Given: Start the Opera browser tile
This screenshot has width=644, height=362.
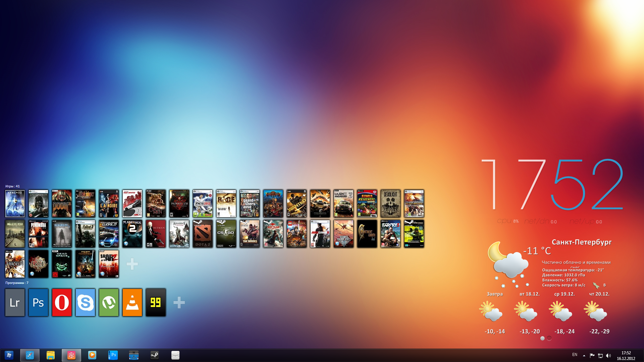Looking at the screenshot, I should point(62,302).
